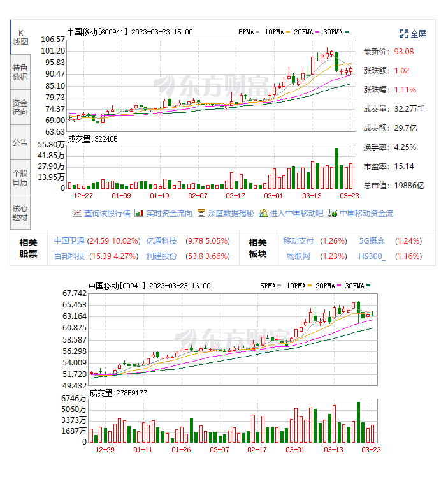The width and height of the screenshot is (448, 479).
Task: Click the 涨跌幅 value 1.11%
Action: pos(405,90)
